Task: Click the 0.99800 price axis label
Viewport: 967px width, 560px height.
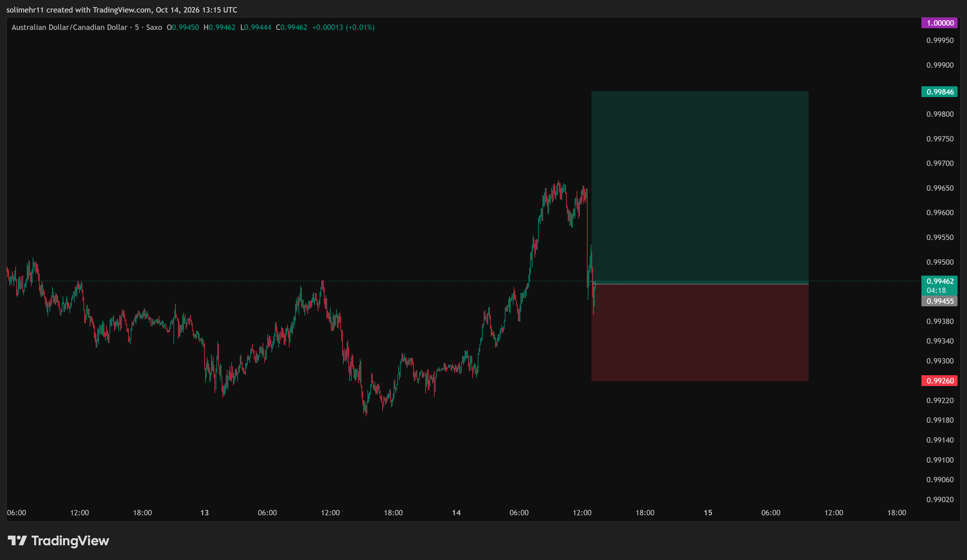Action: point(940,114)
